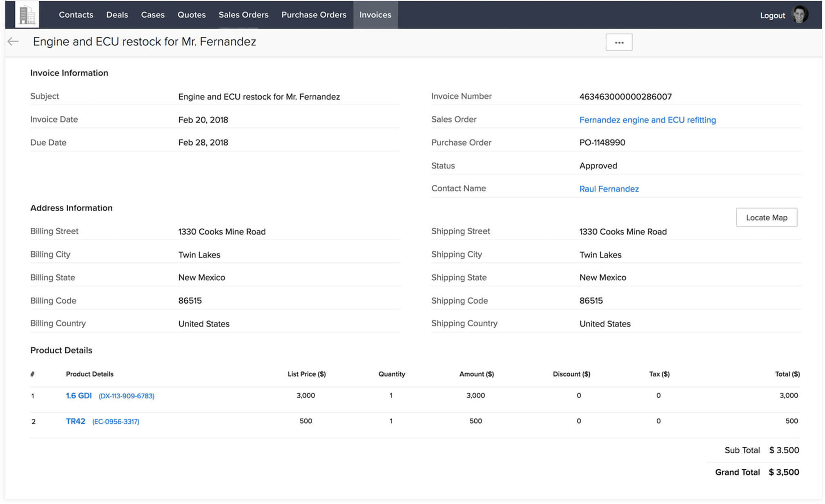Click the Billing City value Twin Lakes
825x504 pixels.
pos(199,255)
